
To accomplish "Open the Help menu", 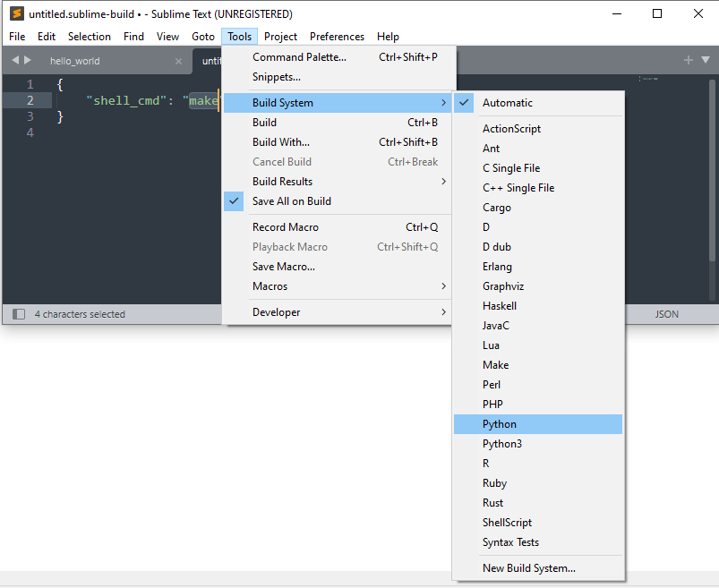I will [388, 37].
